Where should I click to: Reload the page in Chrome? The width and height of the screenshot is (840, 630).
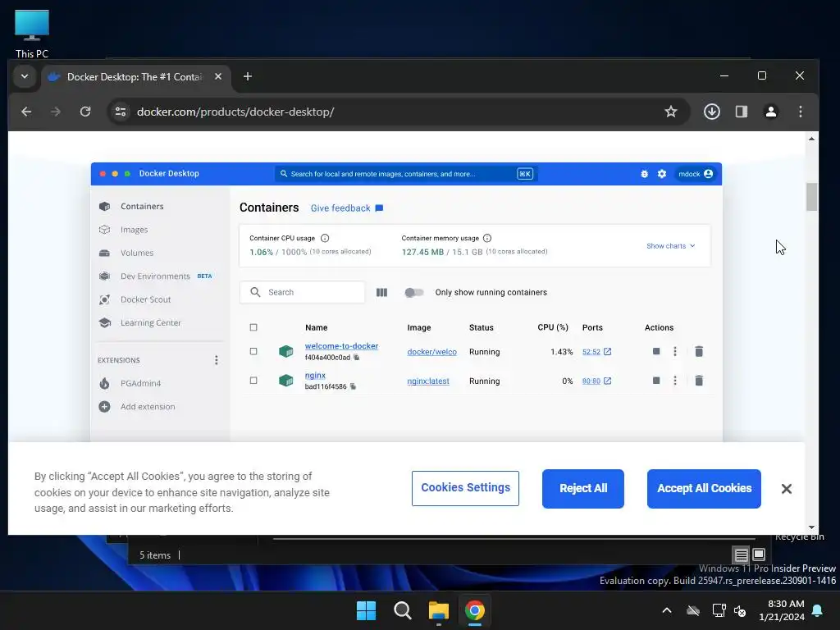click(x=85, y=112)
